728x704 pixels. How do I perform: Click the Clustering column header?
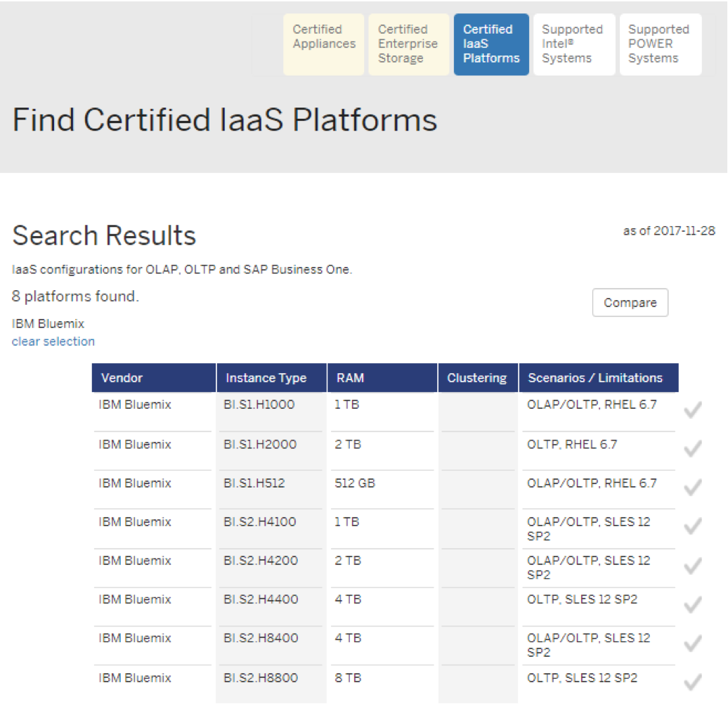click(478, 378)
